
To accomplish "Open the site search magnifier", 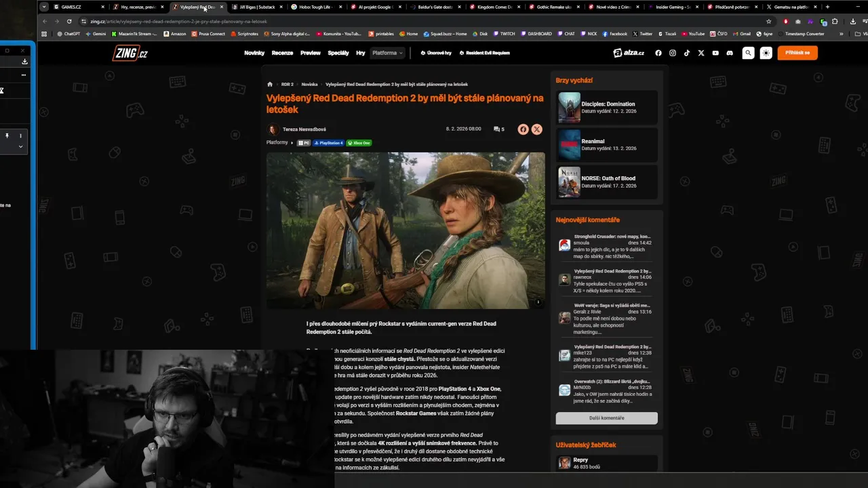I will coord(748,53).
